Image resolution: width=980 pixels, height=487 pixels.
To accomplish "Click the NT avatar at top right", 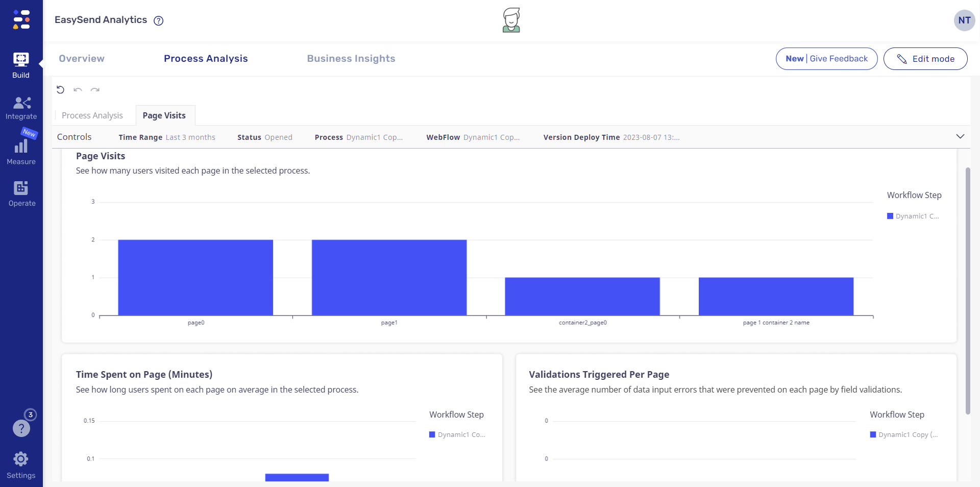I will point(965,20).
